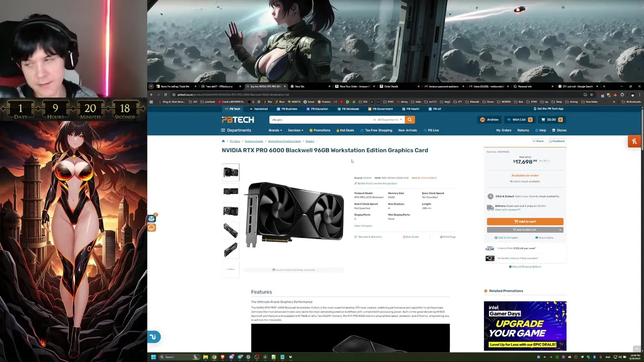The width and height of the screenshot is (644, 362).
Task: Click the View All Finance Options link
Action: pyautogui.click(x=525, y=267)
